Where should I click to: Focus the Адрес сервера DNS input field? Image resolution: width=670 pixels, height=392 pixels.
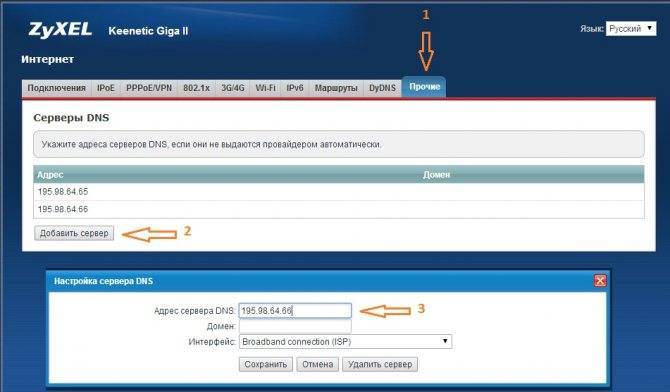[x=295, y=311]
